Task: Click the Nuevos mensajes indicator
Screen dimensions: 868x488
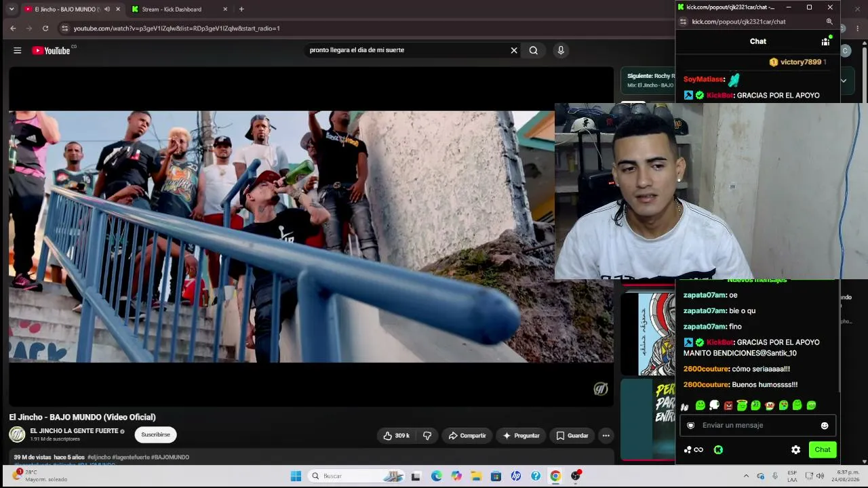Action: coord(757,280)
